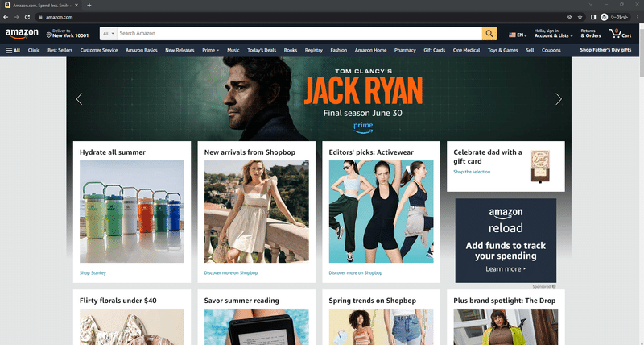This screenshot has height=345, width=644.
Task: Show previous hero banner slide
Action: [79, 99]
